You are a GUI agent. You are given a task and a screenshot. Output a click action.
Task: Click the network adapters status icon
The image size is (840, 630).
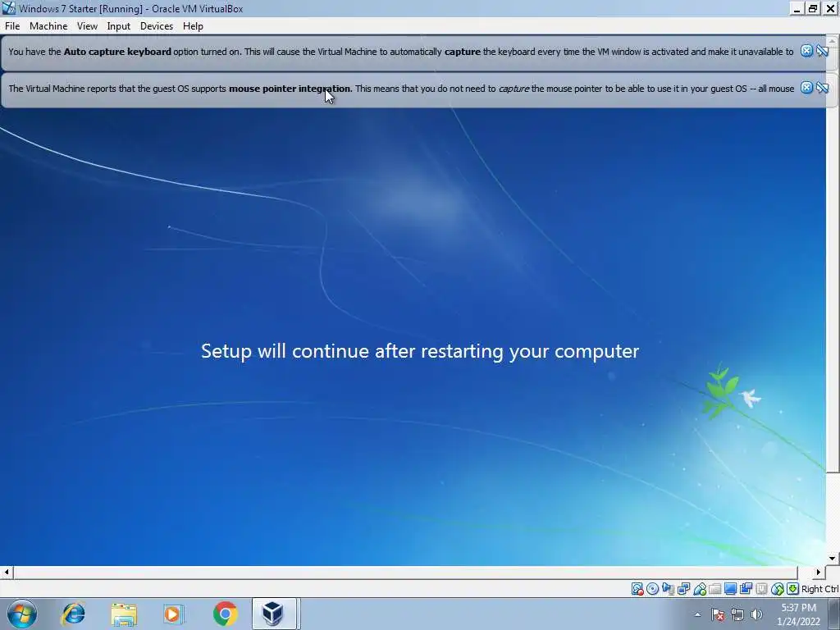tap(683, 589)
